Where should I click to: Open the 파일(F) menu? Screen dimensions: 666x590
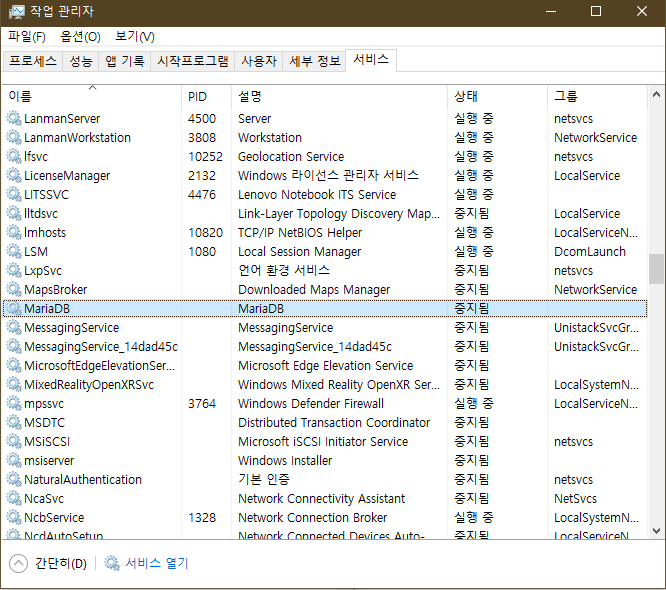pos(27,37)
